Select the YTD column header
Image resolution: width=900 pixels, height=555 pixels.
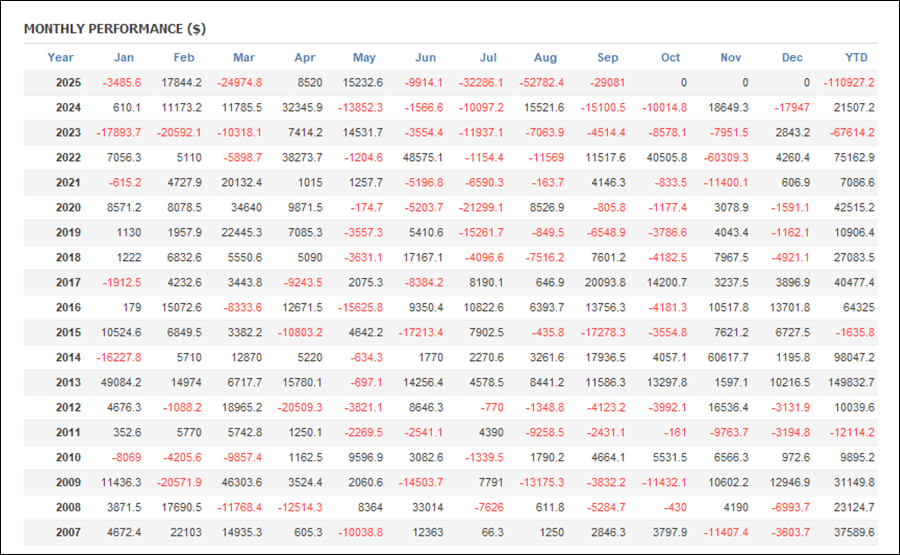[857, 58]
